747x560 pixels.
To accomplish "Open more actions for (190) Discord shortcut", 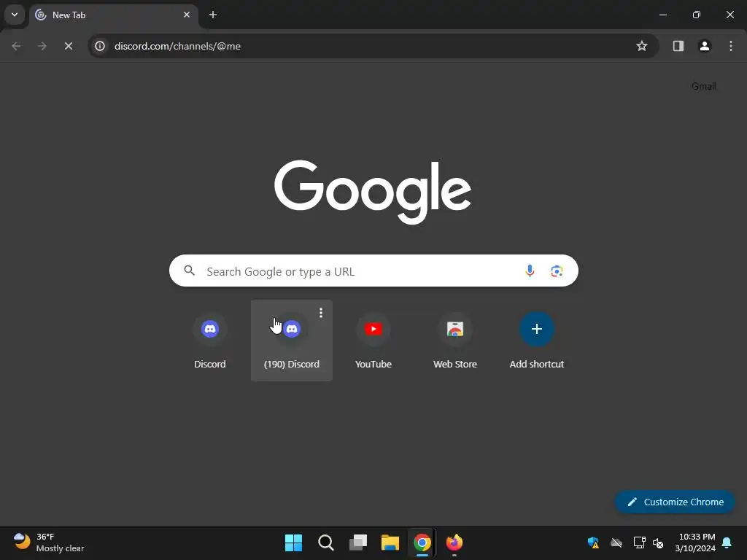I will (x=321, y=313).
